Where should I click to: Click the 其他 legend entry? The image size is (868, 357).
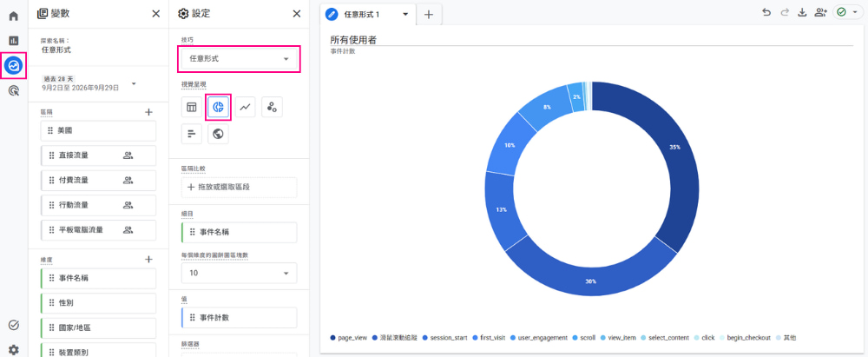click(786, 338)
